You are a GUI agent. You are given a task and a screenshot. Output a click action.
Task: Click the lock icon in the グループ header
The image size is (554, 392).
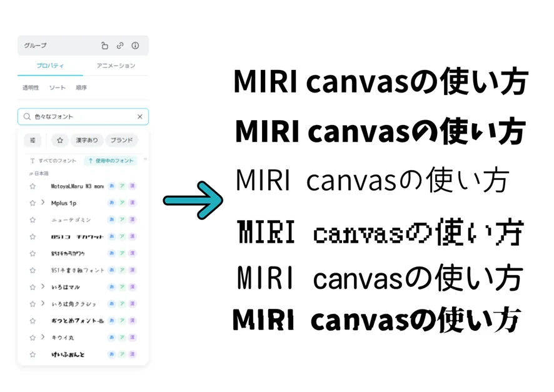pos(104,46)
